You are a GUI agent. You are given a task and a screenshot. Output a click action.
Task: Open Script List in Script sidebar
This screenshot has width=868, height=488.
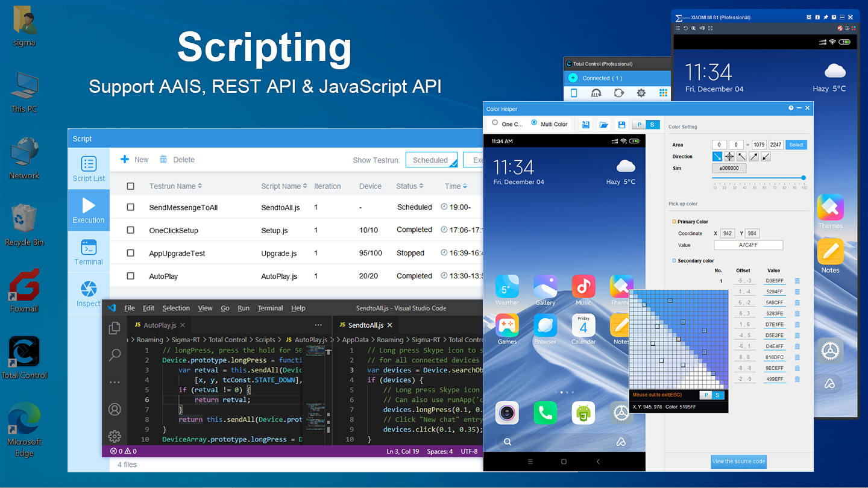click(x=89, y=169)
